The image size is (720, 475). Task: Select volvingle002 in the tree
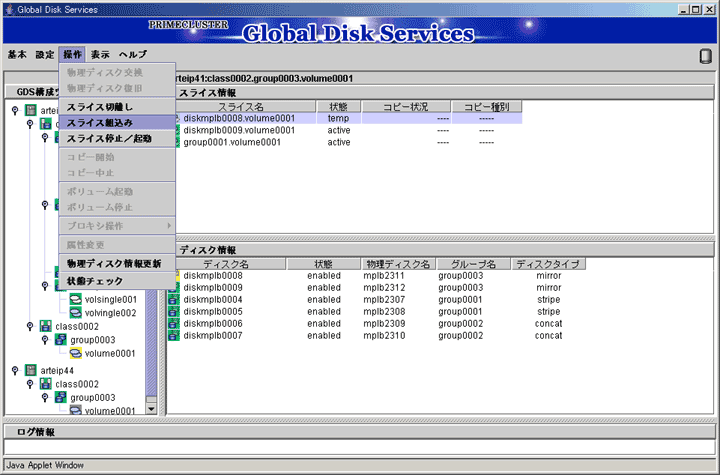coord(111,313)
